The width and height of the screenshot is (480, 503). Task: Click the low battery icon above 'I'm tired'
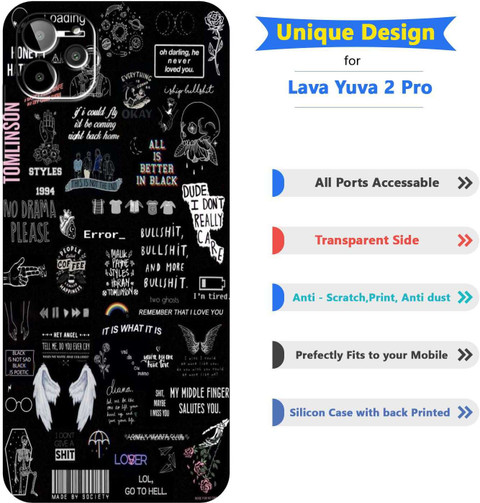pos(212,284)
